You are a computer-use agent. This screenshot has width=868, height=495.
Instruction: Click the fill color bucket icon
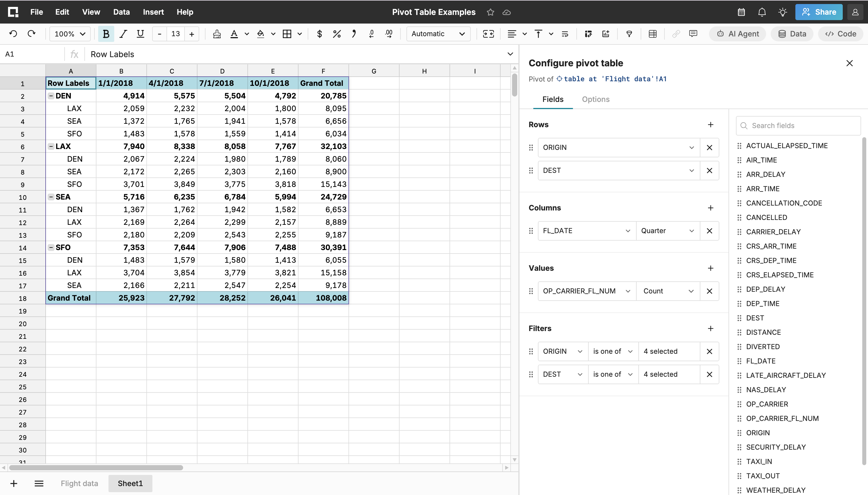(x=260, y=34)
